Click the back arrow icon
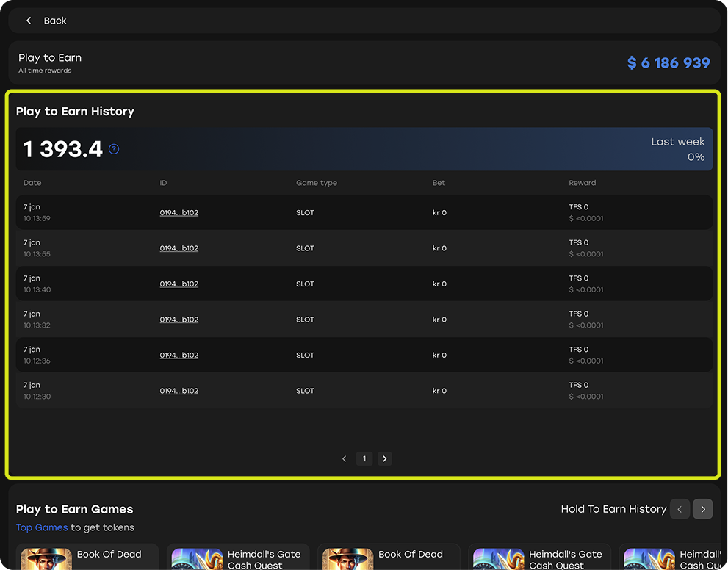The height and width of the screenshot is (570, 728). click(29, 21)
